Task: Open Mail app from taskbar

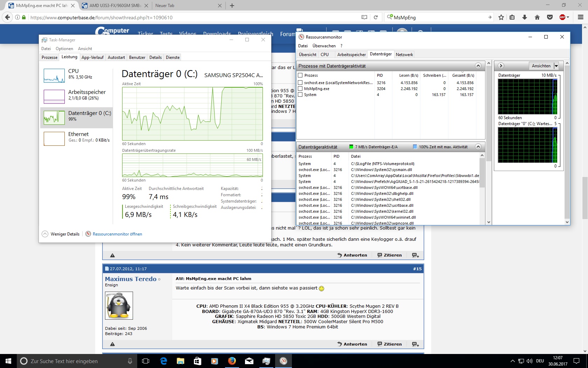Action: [x=249, y=361]
